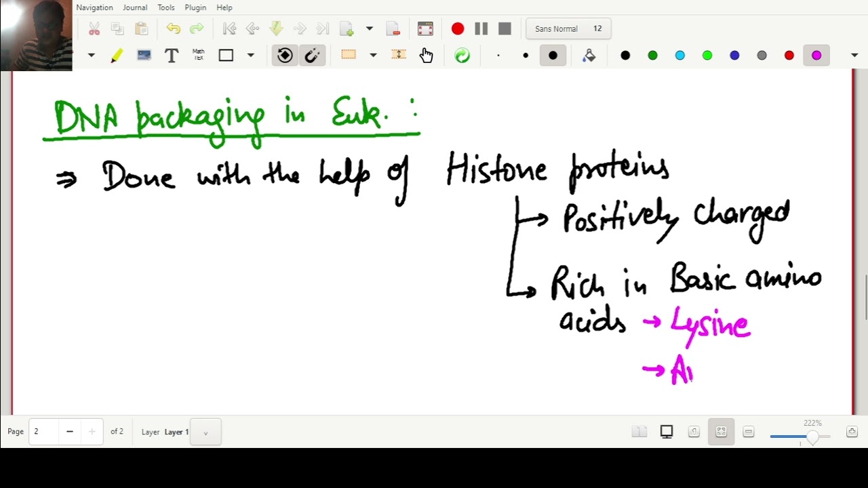
Task: Select the medium stroke thickness
Action: (526, 56)
